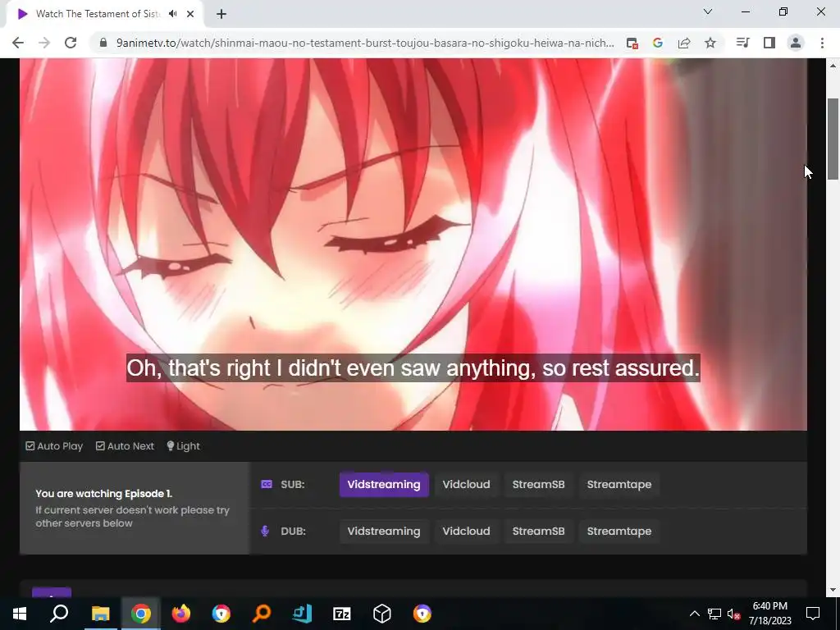Open the muted volume tray icon

tap(734, 614)
